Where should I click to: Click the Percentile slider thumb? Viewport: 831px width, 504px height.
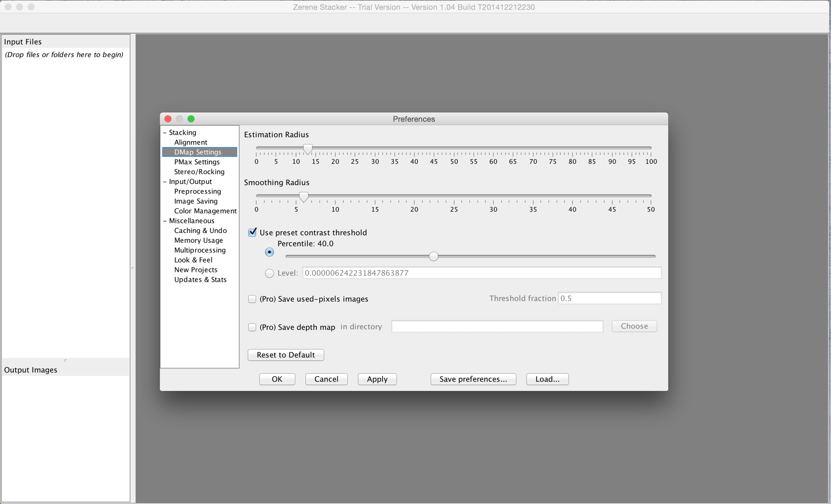pos(433,256)
